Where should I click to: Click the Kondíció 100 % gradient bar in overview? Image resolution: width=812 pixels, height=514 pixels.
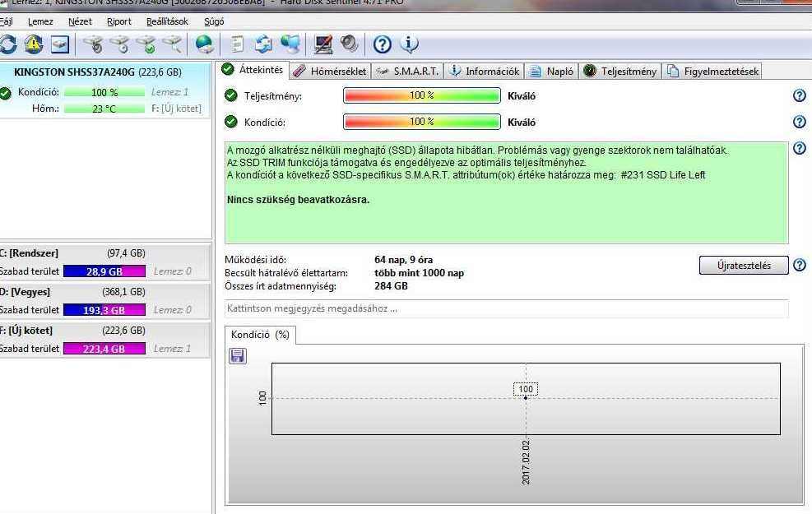[x=421, y=122]
